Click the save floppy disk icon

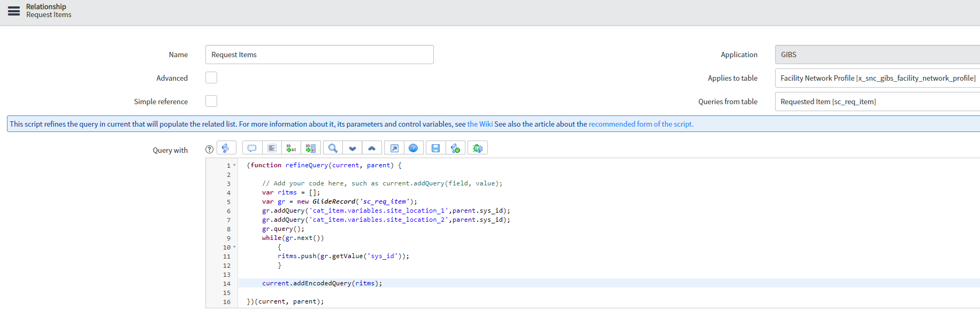[x=435, y=148]
